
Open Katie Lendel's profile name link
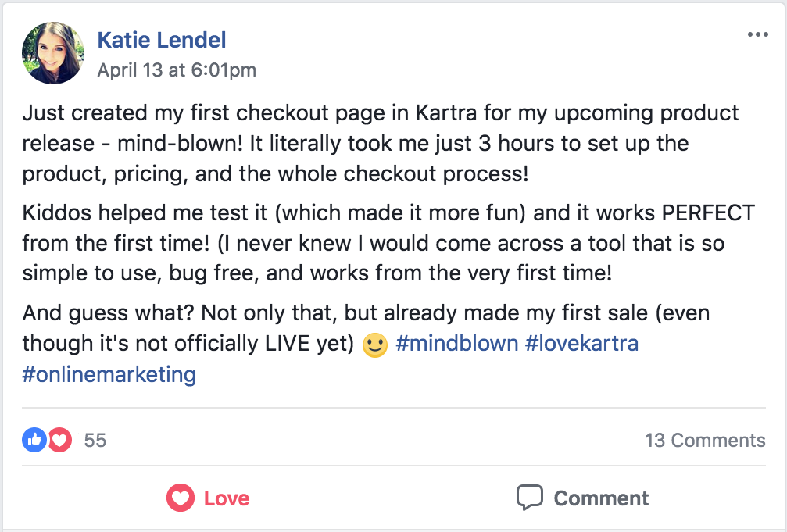click(x=162, y=40)
